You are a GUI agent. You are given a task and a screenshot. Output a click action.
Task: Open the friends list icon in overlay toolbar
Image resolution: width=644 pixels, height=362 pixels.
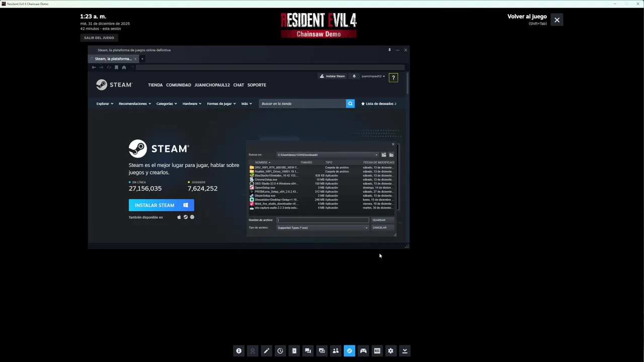336,351
